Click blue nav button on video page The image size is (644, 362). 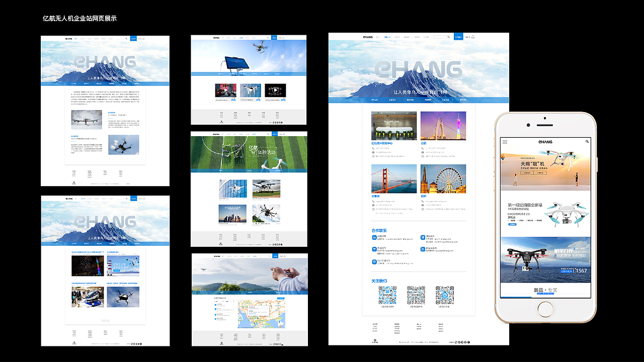click(x=274, y=37)
